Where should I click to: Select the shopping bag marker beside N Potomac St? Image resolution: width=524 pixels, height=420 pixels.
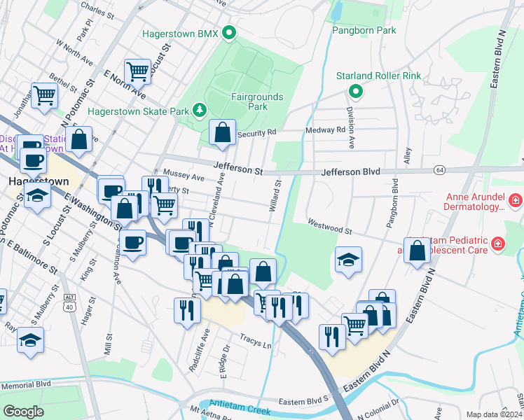pyautogui.click(x=79, y=141)
